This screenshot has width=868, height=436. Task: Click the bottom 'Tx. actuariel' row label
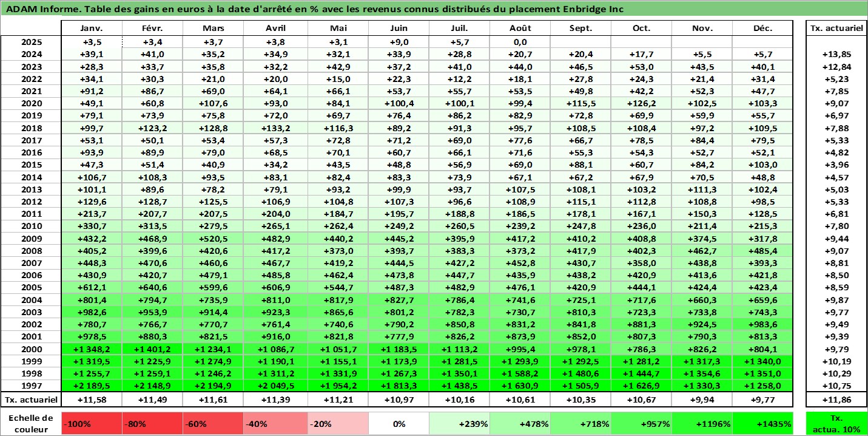(31, 400)
